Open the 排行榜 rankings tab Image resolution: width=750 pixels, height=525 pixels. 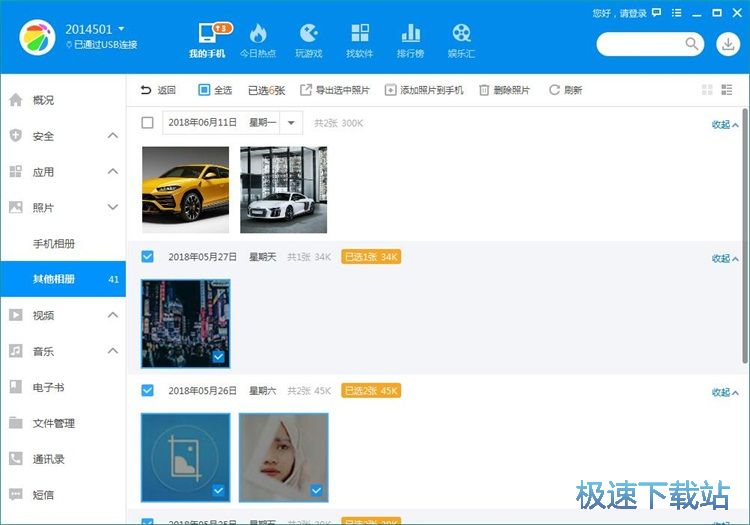410,41
